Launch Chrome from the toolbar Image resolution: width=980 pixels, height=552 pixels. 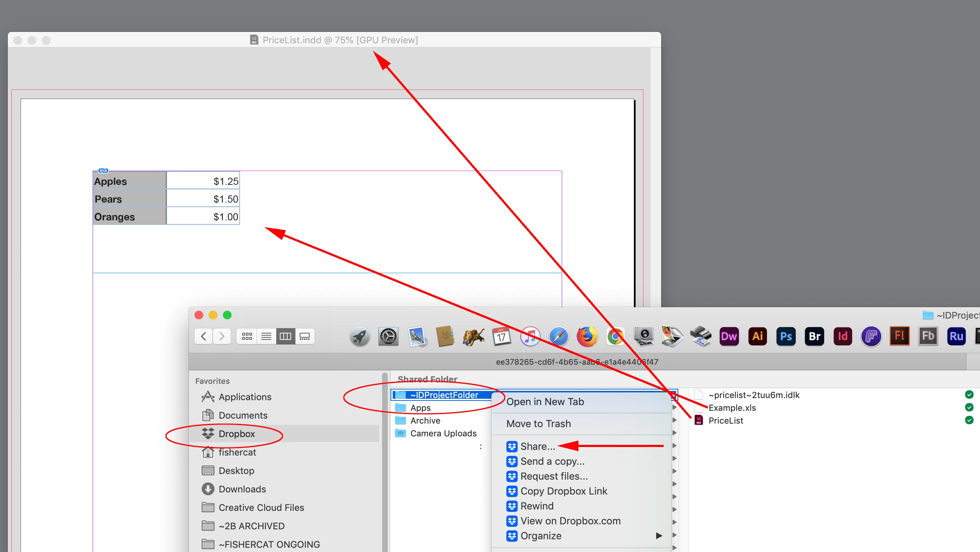[615, 336]
